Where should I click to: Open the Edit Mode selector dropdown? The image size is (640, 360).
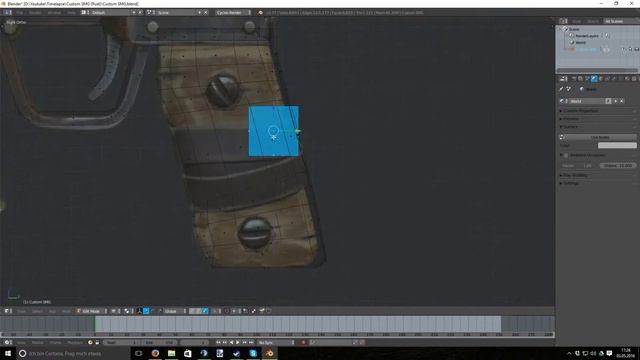tap(91, 311)
